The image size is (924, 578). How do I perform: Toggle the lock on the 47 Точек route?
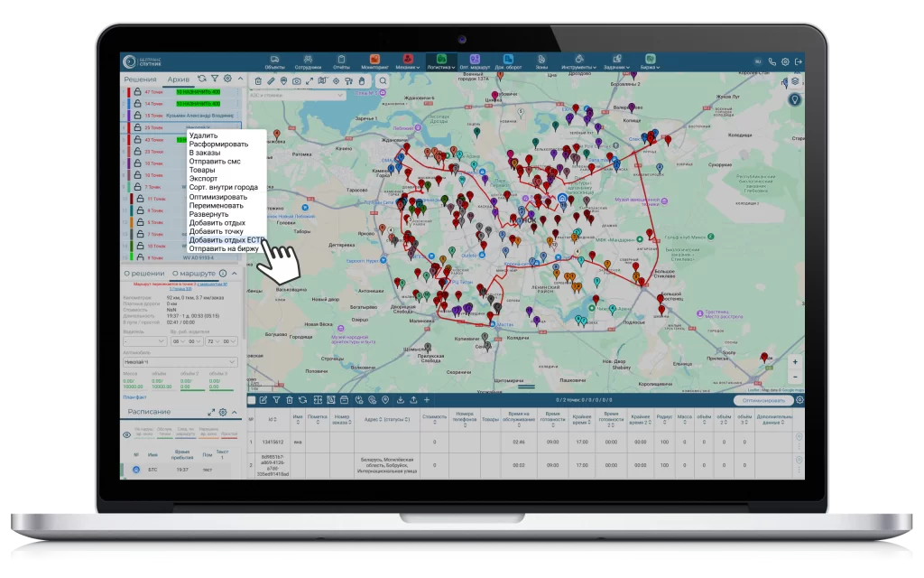136,93
